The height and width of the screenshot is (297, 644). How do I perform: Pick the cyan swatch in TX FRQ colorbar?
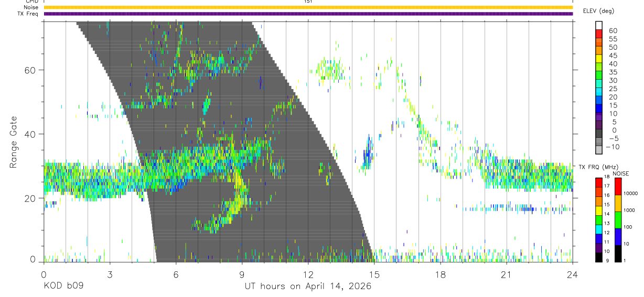[599, 228]
